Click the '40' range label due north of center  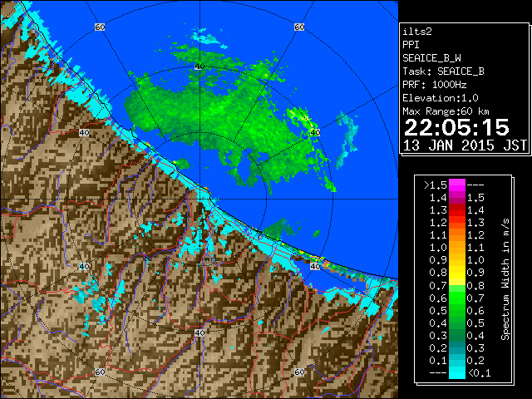pos(199,66)
